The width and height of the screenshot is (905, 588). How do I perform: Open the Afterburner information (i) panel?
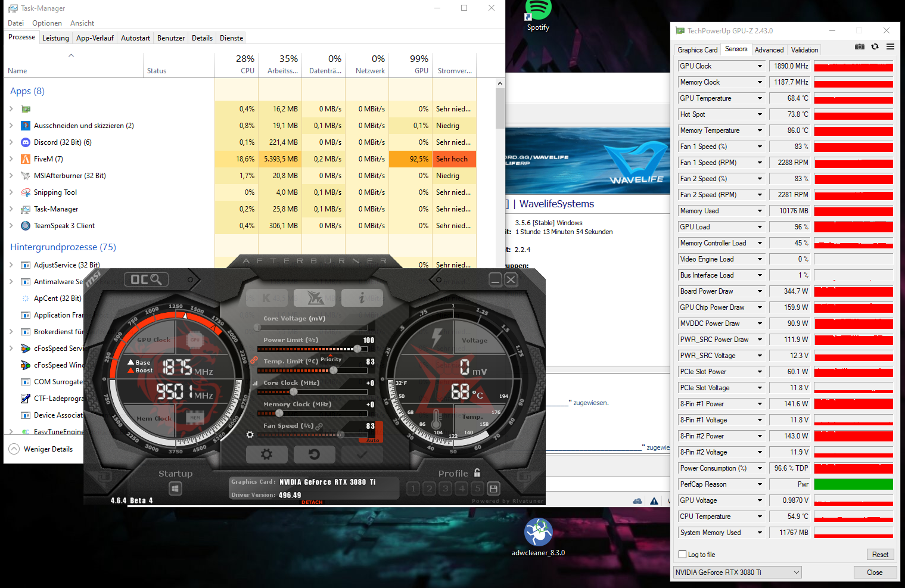(x=362, y=298)
